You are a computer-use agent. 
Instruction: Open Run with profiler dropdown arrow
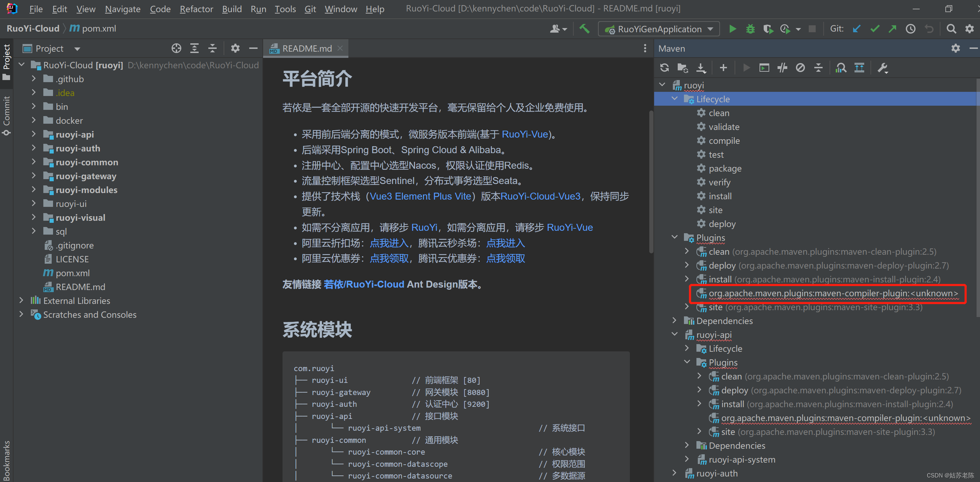click(798, 29)
